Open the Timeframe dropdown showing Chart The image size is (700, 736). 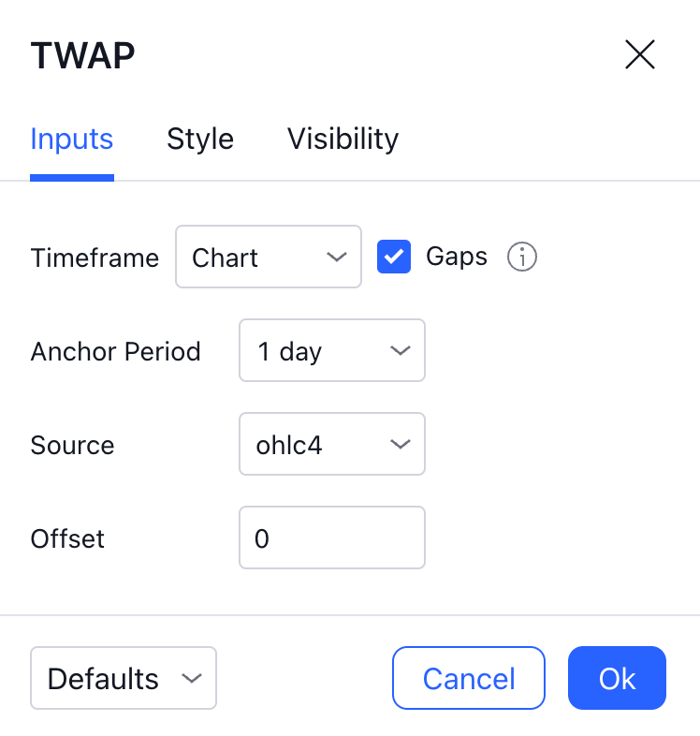click(x=268, y=257)
